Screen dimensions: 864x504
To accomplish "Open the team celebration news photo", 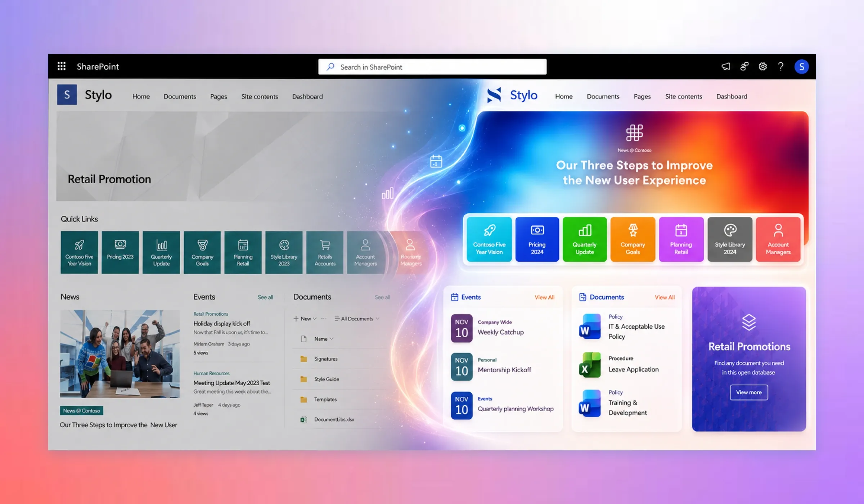I will click(120, 354).
